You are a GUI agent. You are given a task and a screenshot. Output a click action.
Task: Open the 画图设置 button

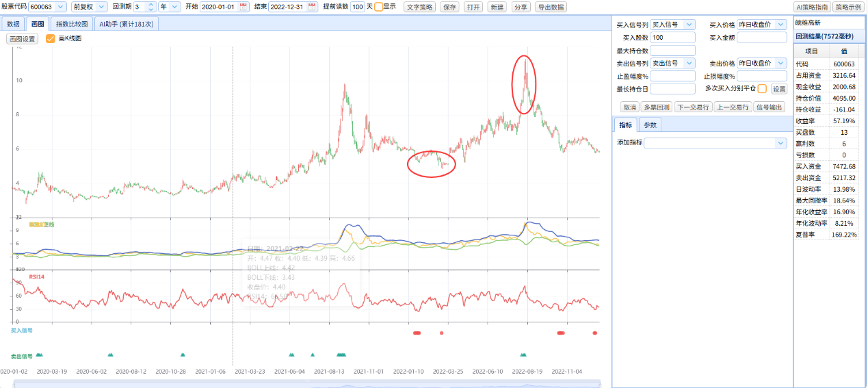[23, 39]
